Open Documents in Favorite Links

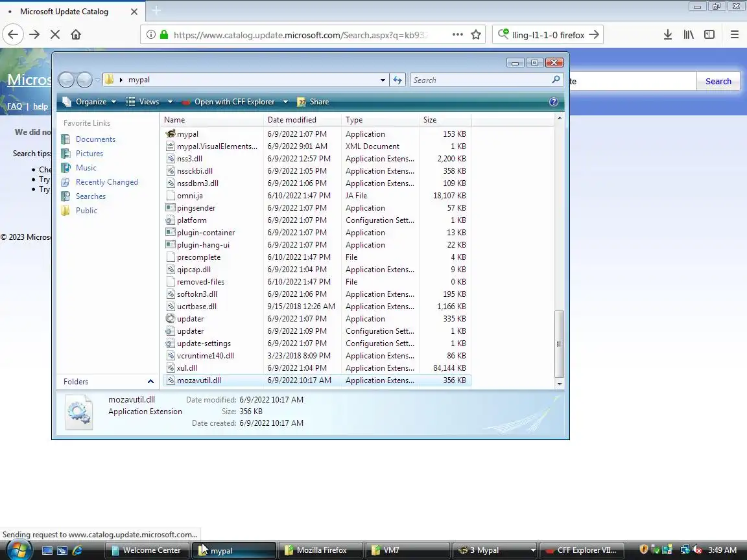pyautogui.click(x=95, y=139)
